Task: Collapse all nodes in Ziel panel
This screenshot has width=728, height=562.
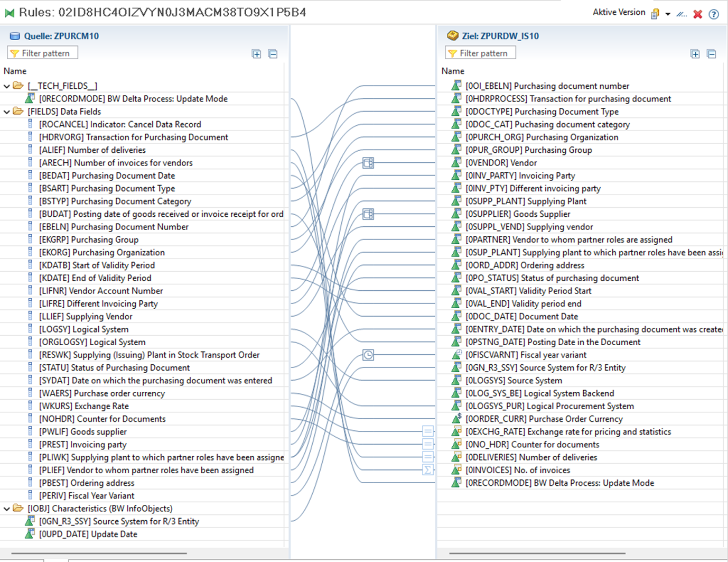Action: 711,54
